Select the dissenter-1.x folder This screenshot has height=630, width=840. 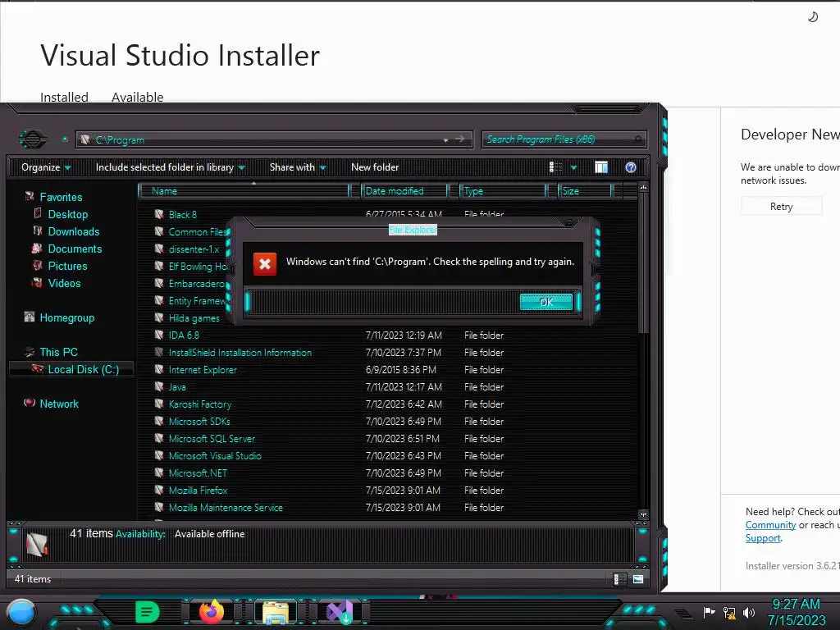(194, 249)
